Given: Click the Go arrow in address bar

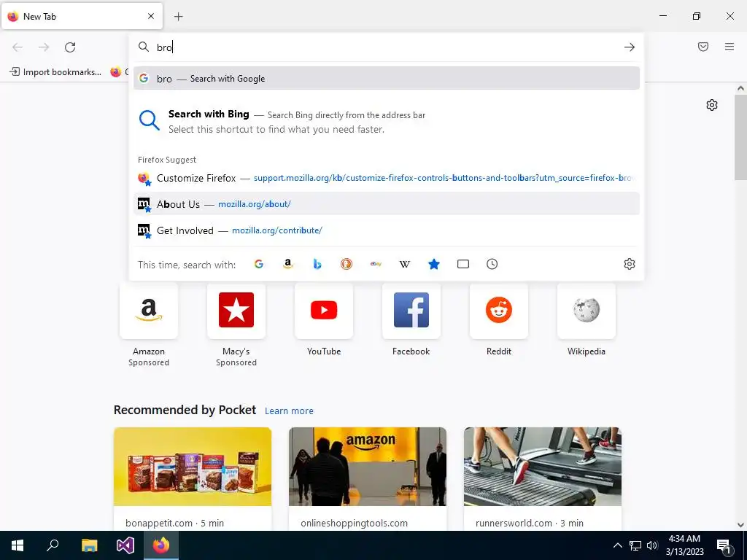Looking at the screenshot, I should 630,47.
